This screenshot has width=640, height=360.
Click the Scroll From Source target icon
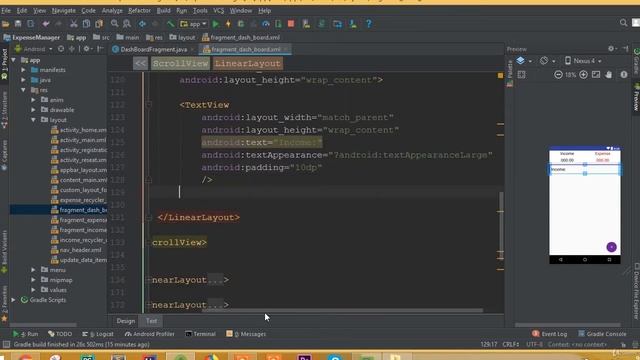61,49
